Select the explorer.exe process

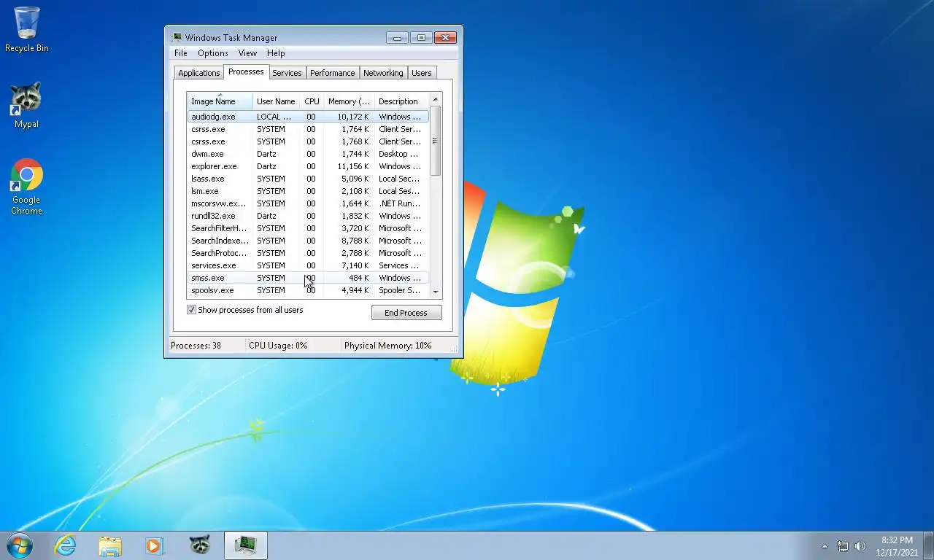(x=308, y=166)
